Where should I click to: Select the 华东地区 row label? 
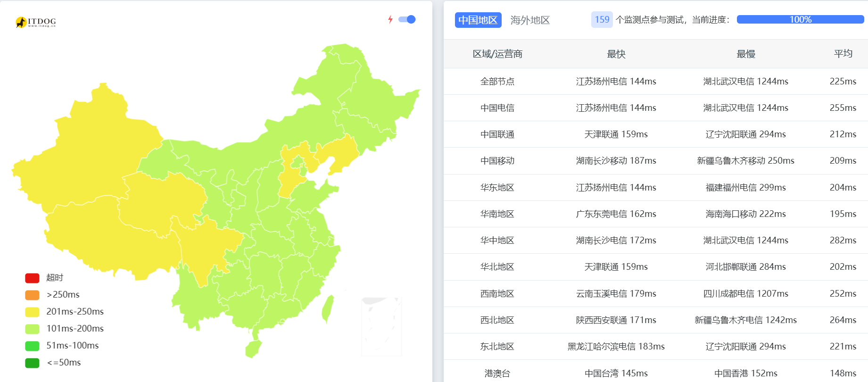pos(497,188)
